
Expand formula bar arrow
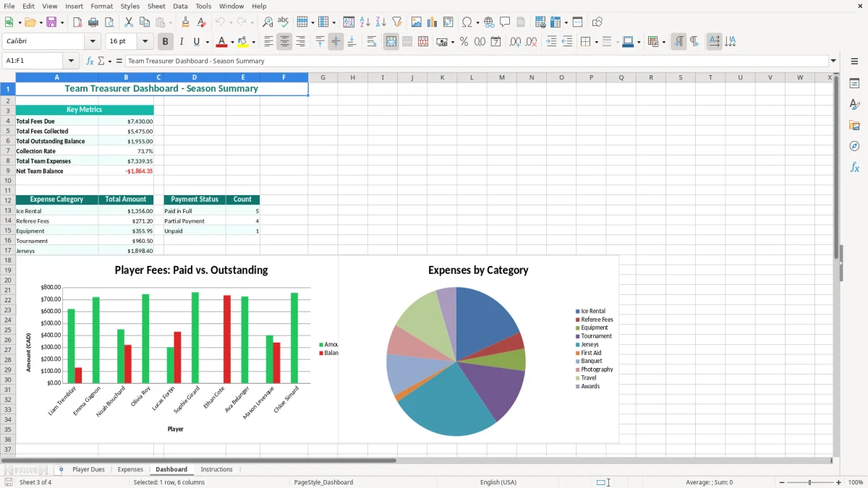(833, 61)
